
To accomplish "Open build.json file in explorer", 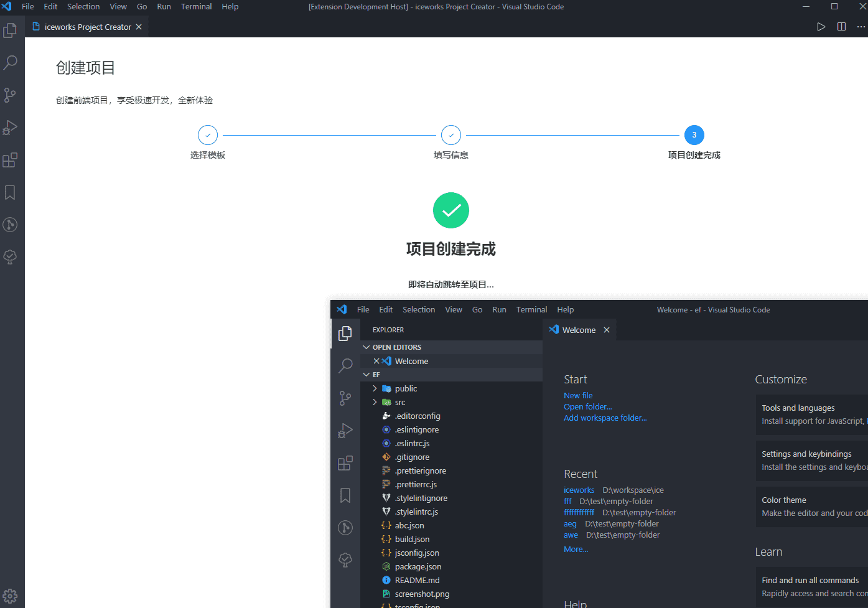I will tap(451, 539).
